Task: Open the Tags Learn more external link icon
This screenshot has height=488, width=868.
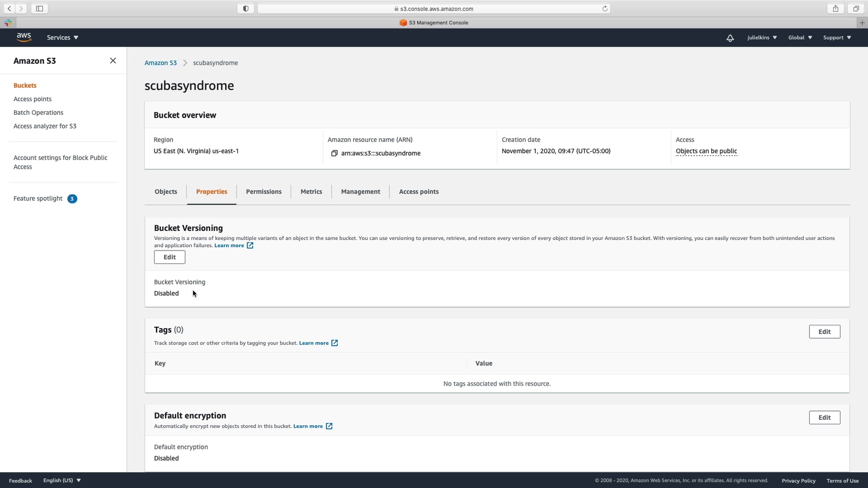Action: (x=334, y=343)
